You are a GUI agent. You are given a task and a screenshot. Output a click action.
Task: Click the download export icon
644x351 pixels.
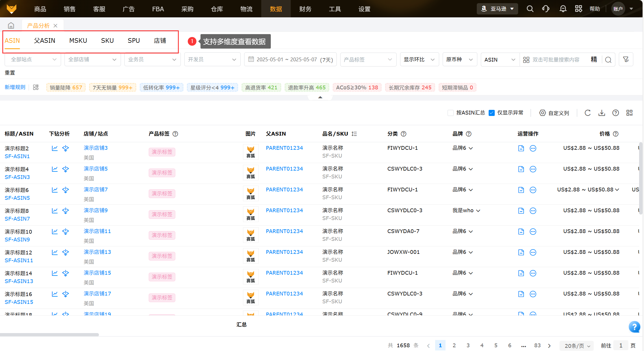tap(601, 113)
